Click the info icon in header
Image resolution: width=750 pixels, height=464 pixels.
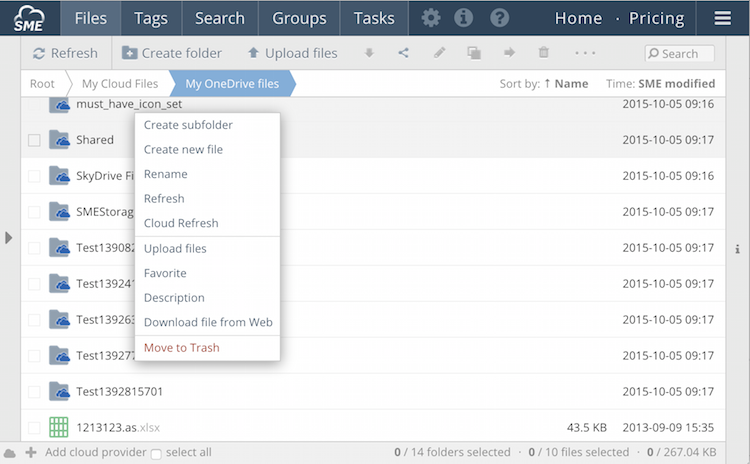click(464, 18)
